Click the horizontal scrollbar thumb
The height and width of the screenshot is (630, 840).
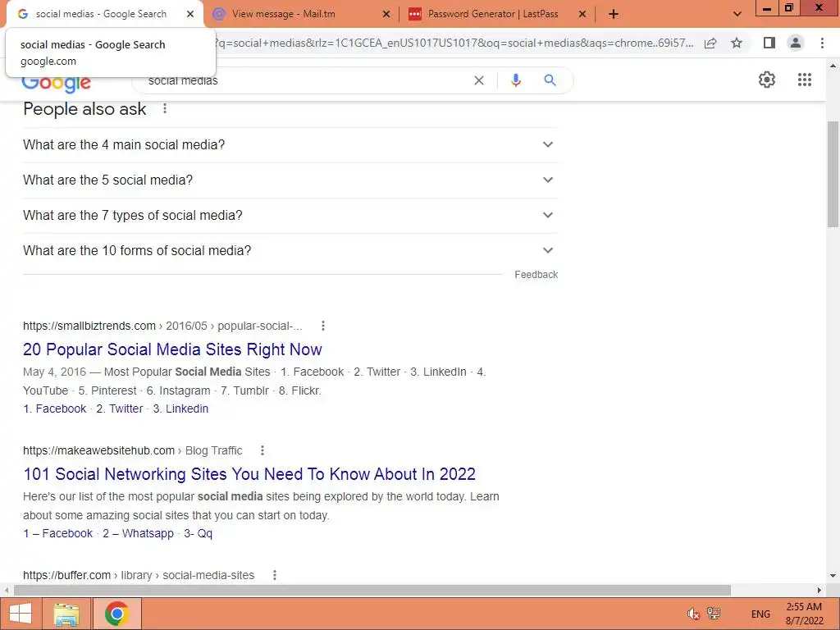[x=372, y=591]
